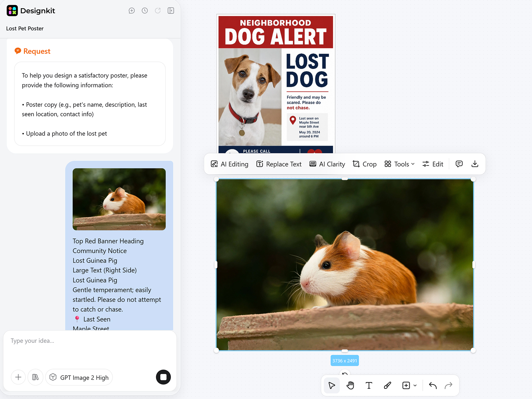Pick the brush drawing tool

click(x=388, y=386)
